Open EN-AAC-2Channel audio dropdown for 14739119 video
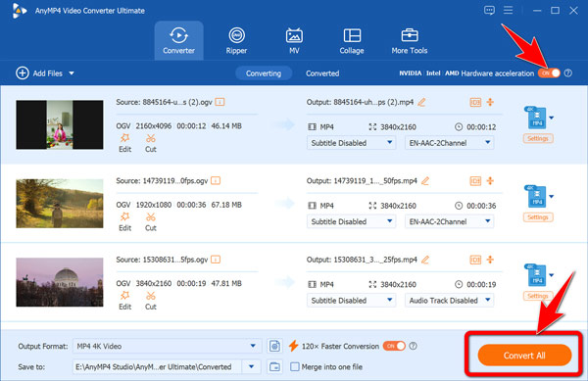 [449, 221]
